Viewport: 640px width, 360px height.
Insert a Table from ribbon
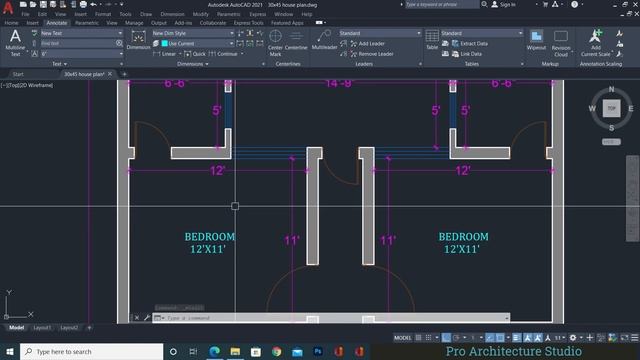click(432, 40)
